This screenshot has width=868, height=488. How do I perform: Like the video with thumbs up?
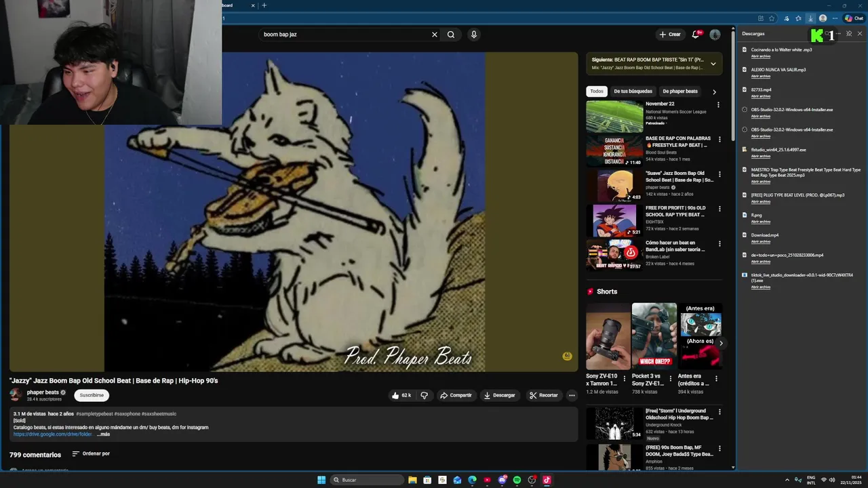tap(401, 395)
